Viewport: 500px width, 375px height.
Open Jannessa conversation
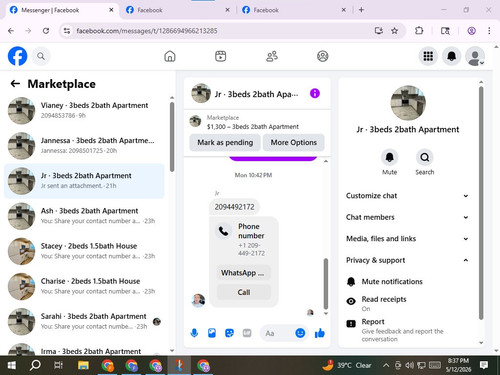coord(84,146)
